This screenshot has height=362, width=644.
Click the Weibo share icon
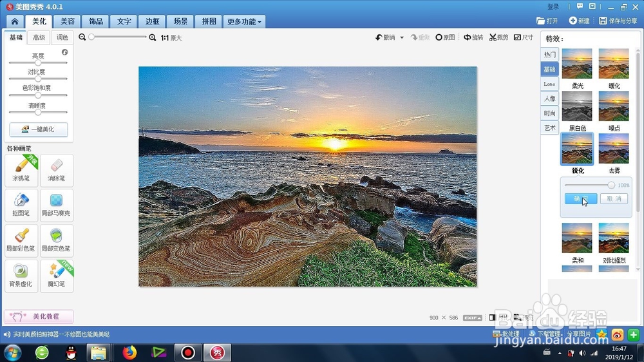click(618, 334)
